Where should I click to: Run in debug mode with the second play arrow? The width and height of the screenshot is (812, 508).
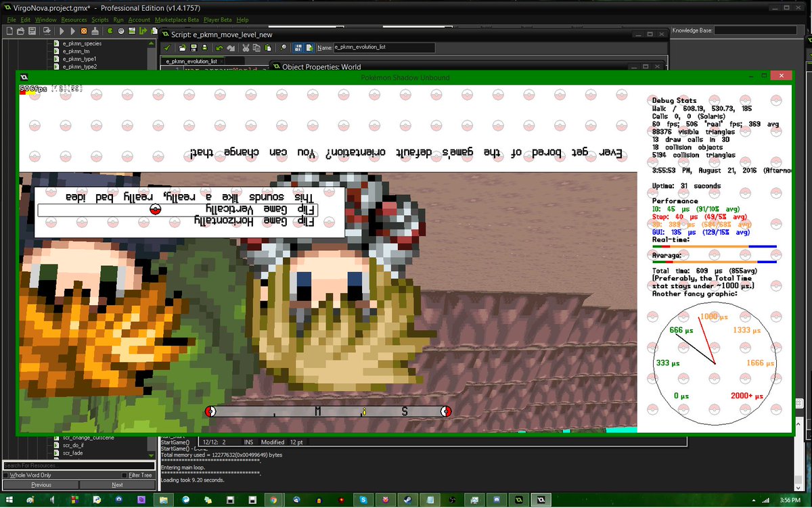(73, 30)
